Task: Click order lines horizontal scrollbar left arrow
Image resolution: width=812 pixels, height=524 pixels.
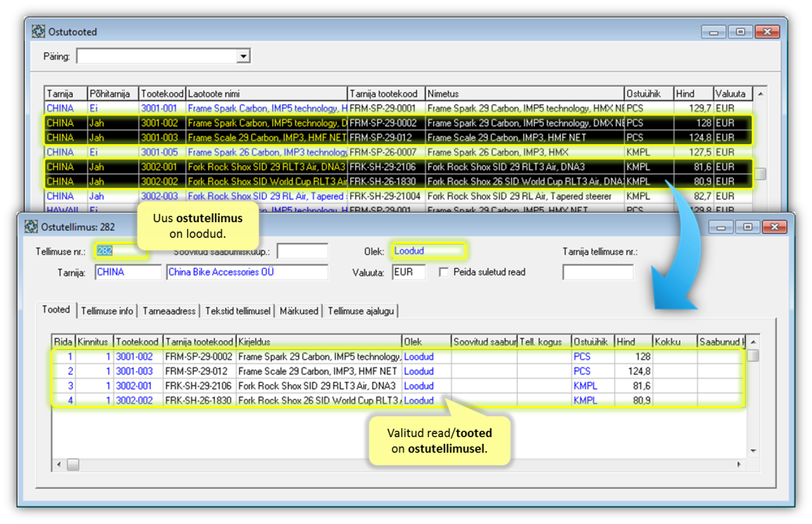Action: (x=59, y=465)
